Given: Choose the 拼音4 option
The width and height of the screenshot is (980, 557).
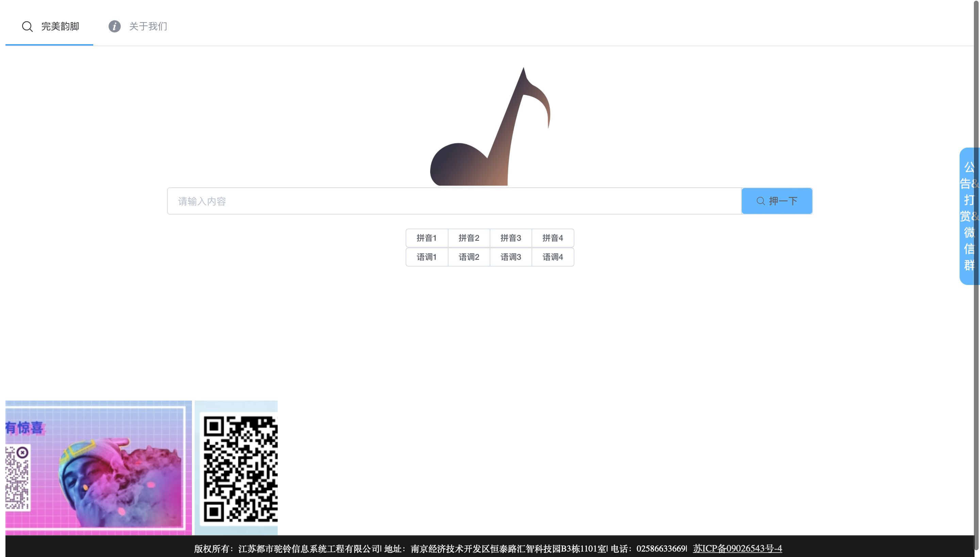Looking at the screenshot, I should coord(552,238).
